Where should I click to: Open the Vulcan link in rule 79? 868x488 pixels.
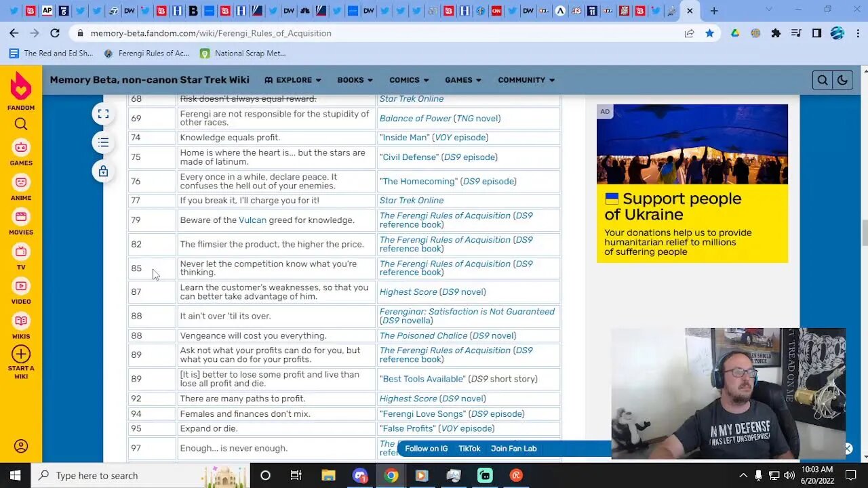click(x=252, y=220)
